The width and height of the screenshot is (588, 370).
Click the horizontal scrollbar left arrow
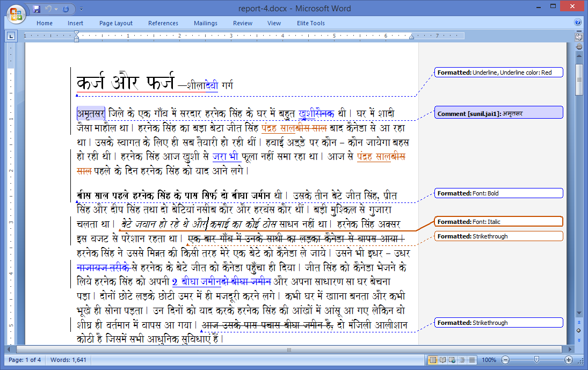click(8, 350)
